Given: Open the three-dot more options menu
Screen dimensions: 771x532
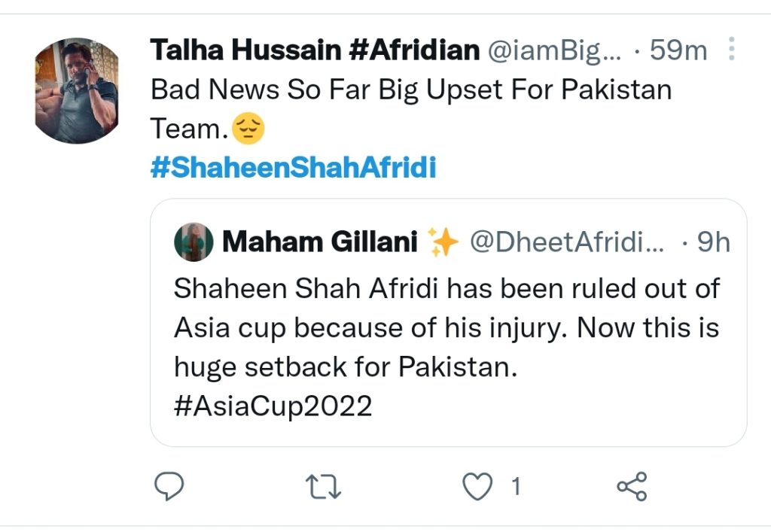Looking at the screenshot, I should coord(731,49).
